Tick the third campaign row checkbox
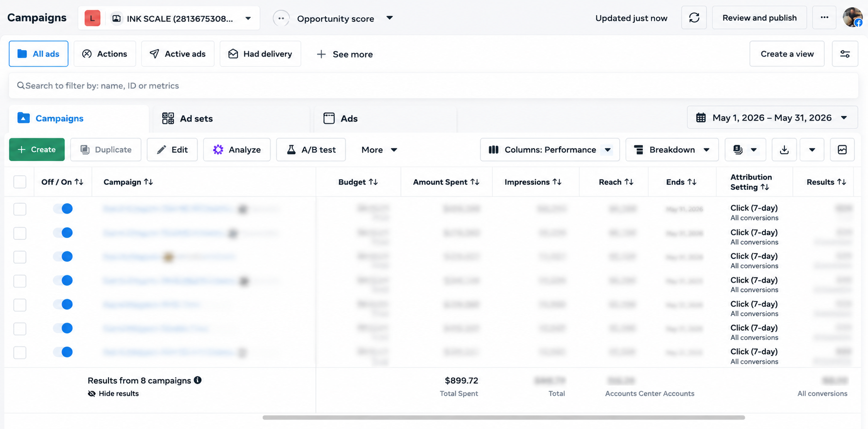 click(20, 257)
